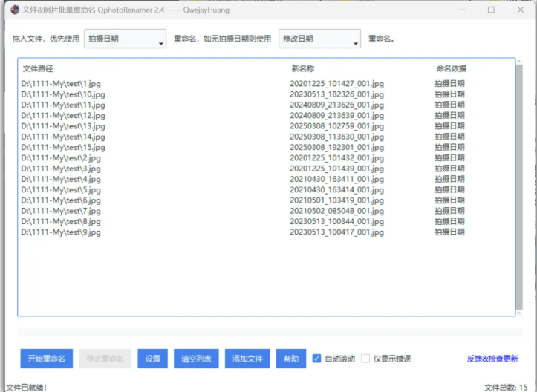The image size is (537, 392).
Task: Open the 修改日期 fallback dropdown
Action: pyautogui.click(x=319, y=39)
